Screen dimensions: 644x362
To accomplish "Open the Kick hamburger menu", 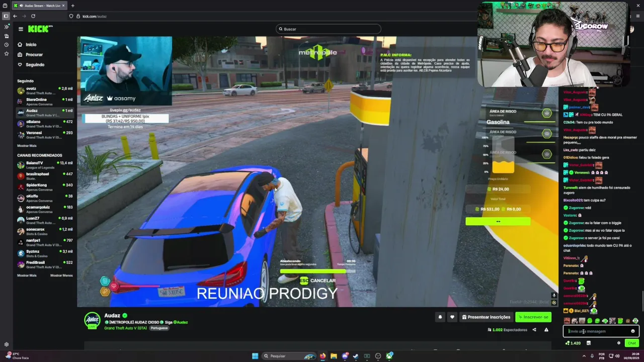I will [x=21, y=29].
